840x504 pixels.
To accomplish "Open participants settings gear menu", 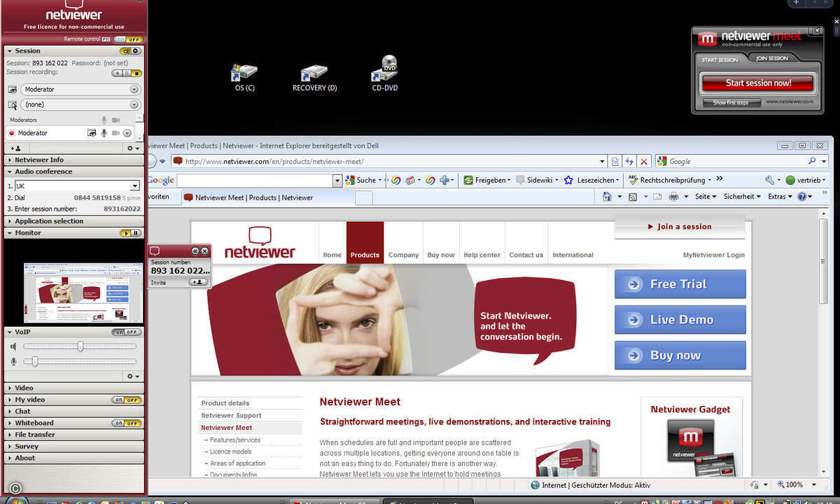I will tap(132, 148).
